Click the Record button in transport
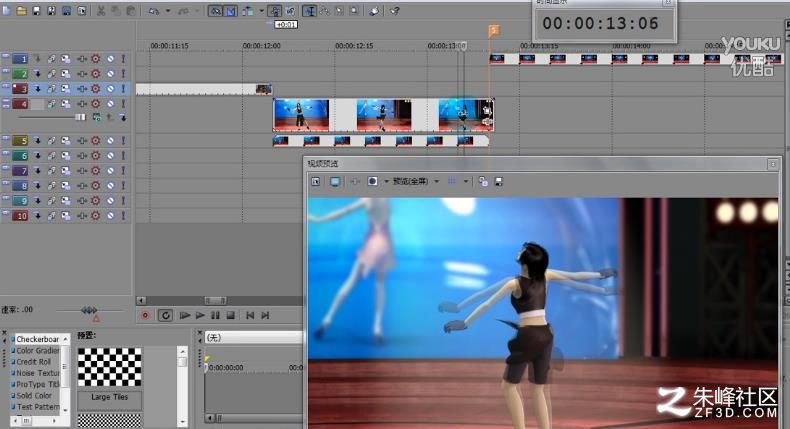The image size is (790, 429). (145, 316)
